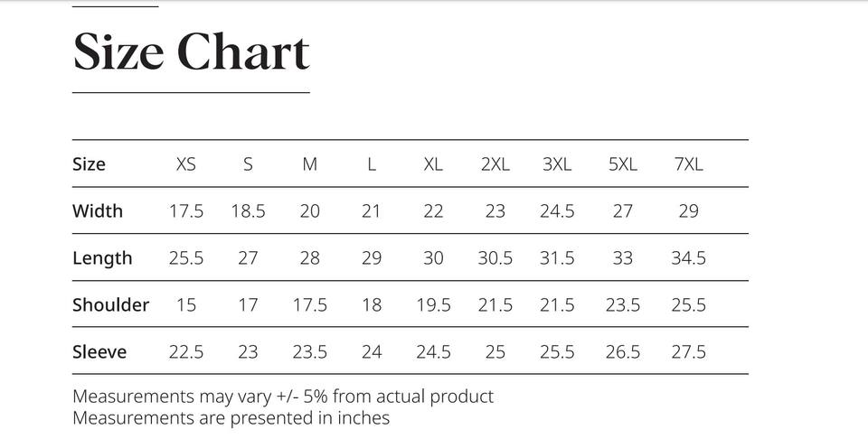Click the 7XL width value 29
This screenshot has width=868, height=448.
(x=689, y=211)
